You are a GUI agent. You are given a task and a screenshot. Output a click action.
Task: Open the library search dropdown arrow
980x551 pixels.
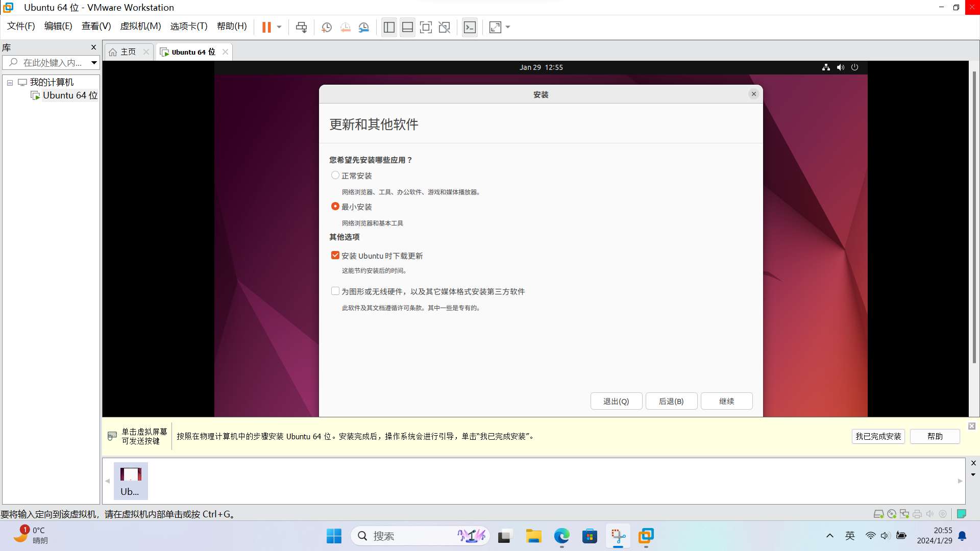[x=94, y=63]
